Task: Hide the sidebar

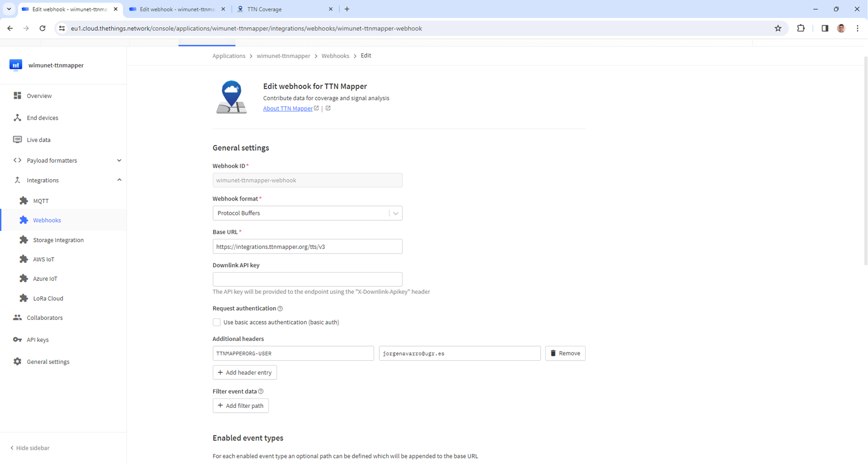Action: (30, 448)
